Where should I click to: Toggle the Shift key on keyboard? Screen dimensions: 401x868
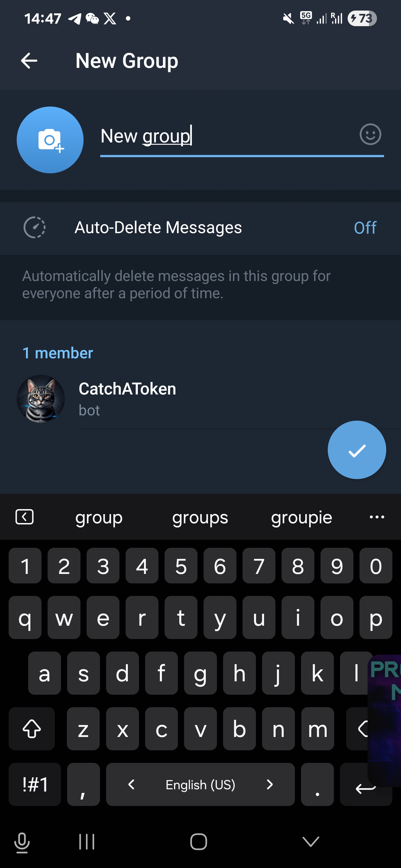[x=32, y=729]
